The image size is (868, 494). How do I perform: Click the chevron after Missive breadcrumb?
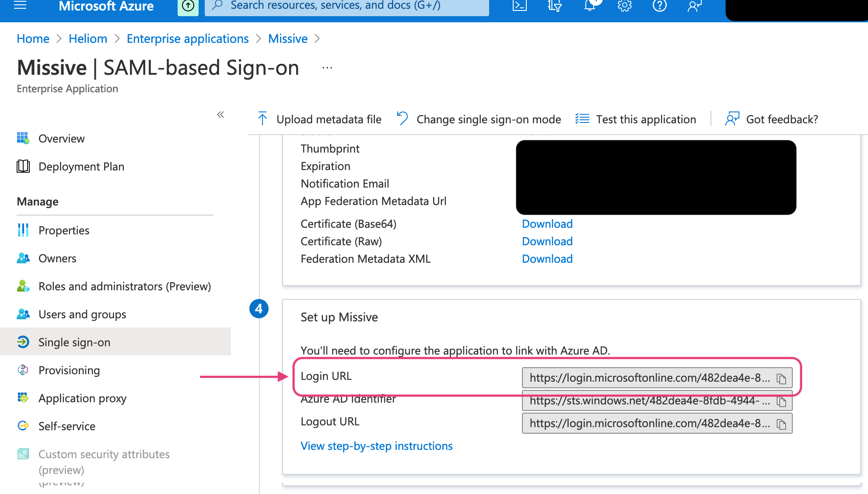(x=318, y=39)
